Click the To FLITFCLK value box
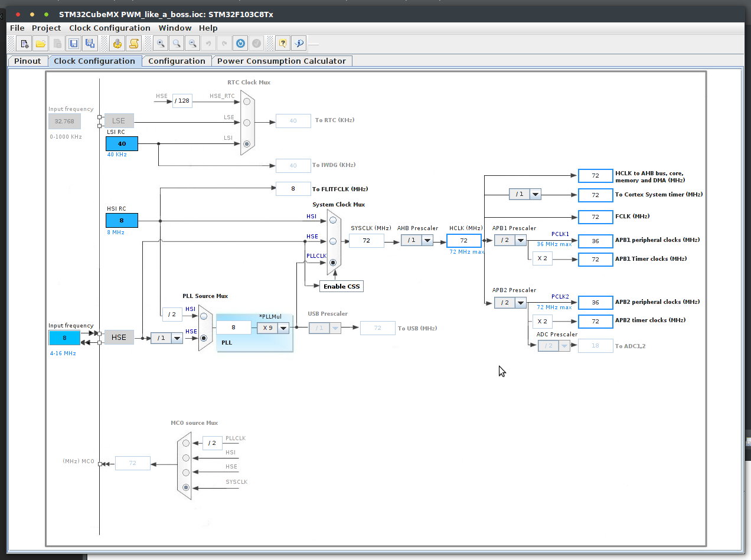 tap(293, 189)
